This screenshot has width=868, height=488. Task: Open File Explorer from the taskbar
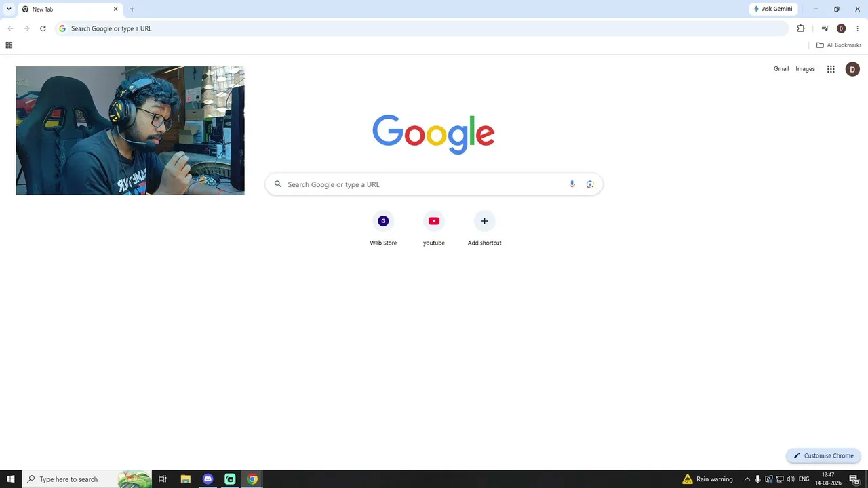186,479
